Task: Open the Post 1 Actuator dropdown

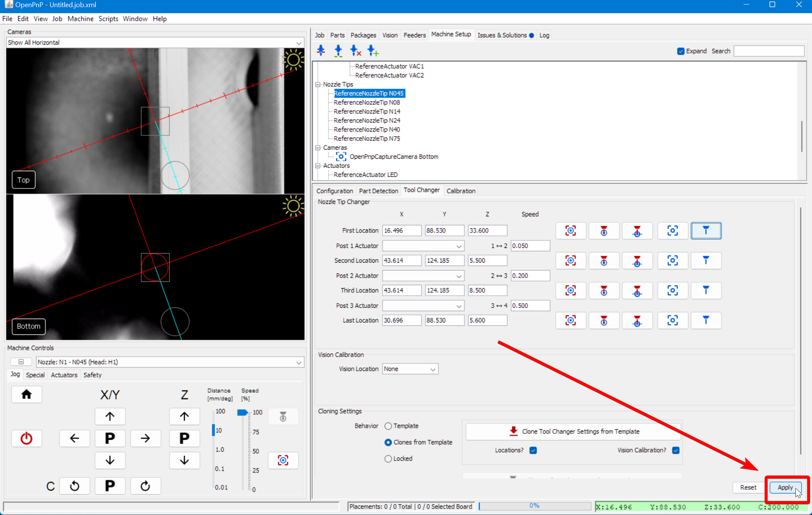Action: 423,246
